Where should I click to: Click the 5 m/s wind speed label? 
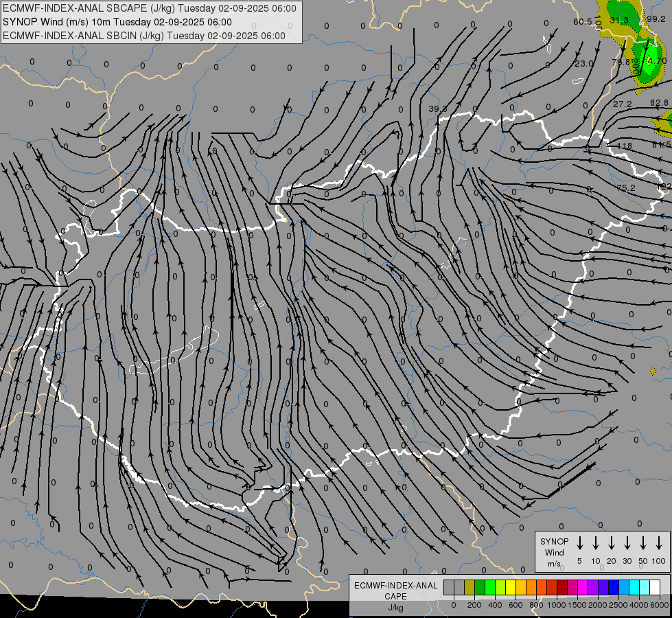click(x=579, y=561)
